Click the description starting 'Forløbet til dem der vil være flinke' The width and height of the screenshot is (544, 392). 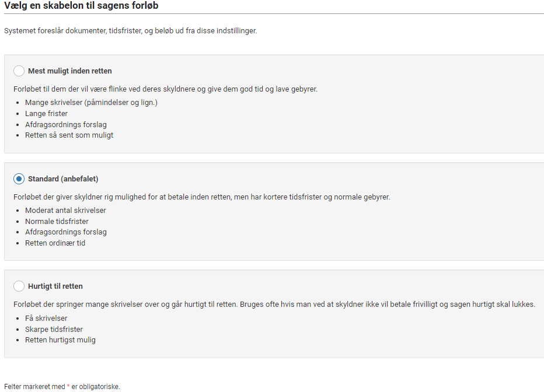165,89
